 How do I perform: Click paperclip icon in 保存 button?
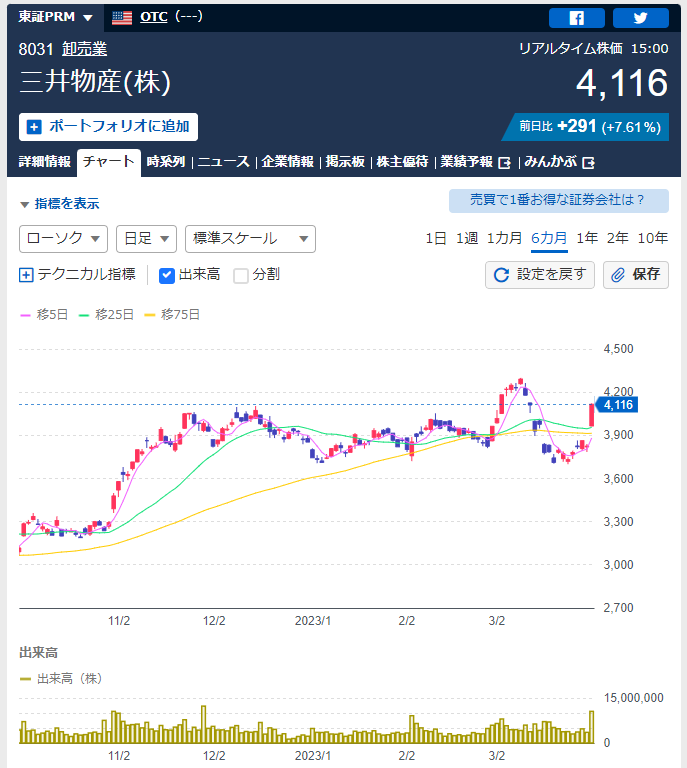pyautogui.click(x=618, y=275)
